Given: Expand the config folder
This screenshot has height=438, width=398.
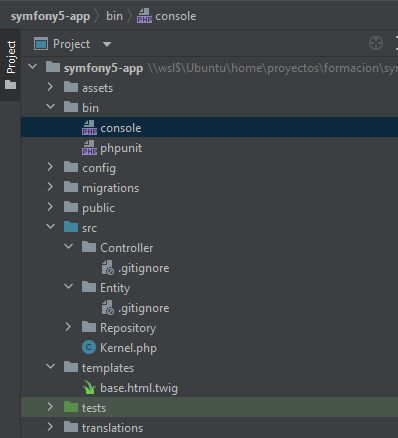Looking at the screenshot, I should pyautogui.click(x=50, y=167).
